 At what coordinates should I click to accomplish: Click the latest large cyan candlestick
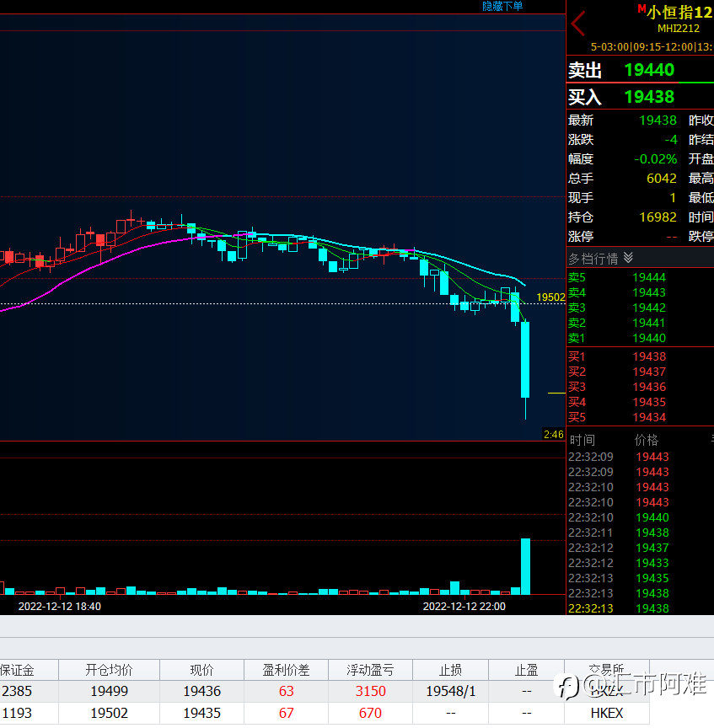[525, 360]
